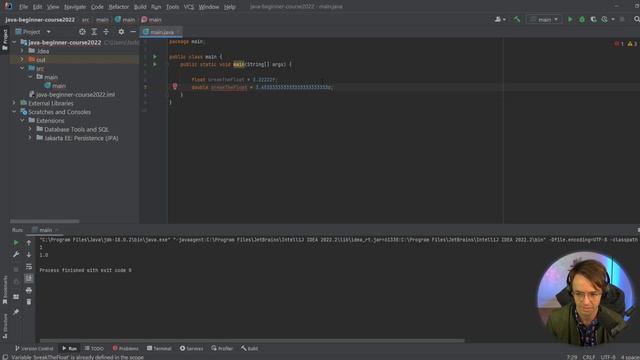The image size is (640, 360).
Task: Click the Build hammer icon in top toolbar
Action: pos(517,19)
